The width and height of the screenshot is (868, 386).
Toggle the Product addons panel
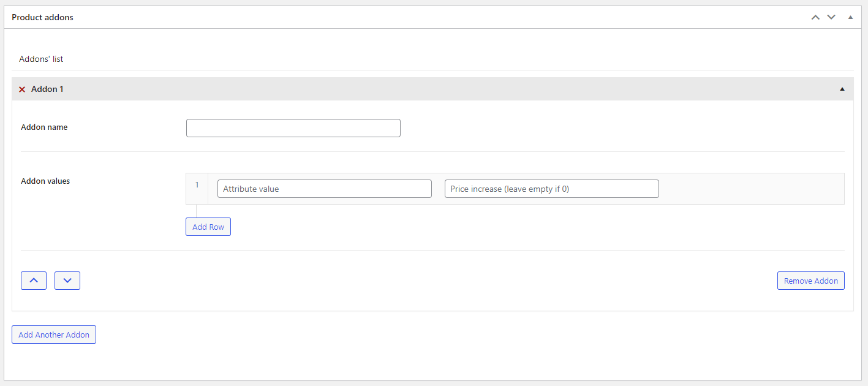tap(850, 17)
